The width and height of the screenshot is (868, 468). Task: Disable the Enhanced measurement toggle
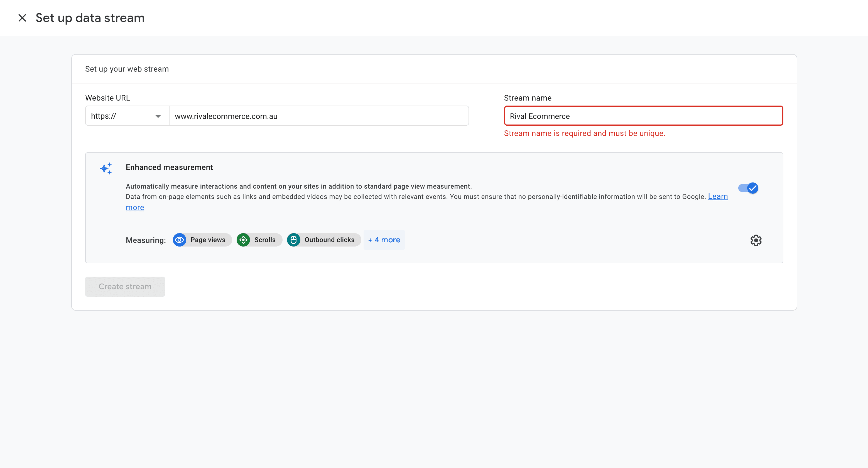tap(748, 188)
